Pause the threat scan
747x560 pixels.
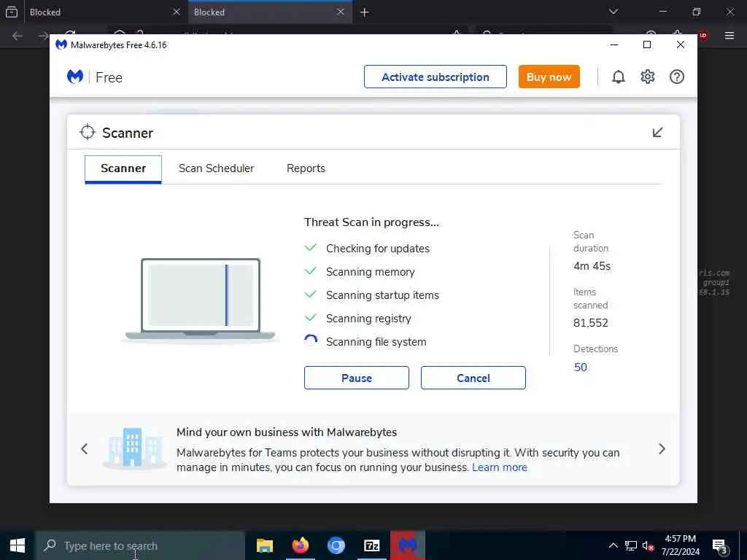coord(356,378)
